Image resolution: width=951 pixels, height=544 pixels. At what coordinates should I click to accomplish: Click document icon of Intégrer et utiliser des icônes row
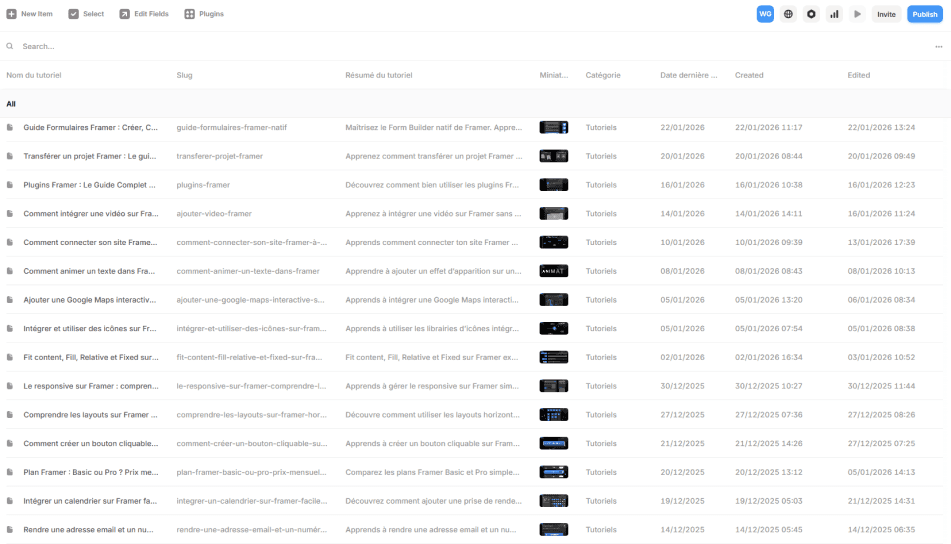pyautogui.click(x=10, y=328)
